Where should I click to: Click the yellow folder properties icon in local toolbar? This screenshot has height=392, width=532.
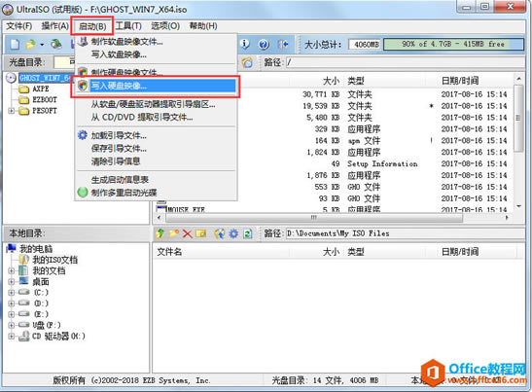click(201, 233)
